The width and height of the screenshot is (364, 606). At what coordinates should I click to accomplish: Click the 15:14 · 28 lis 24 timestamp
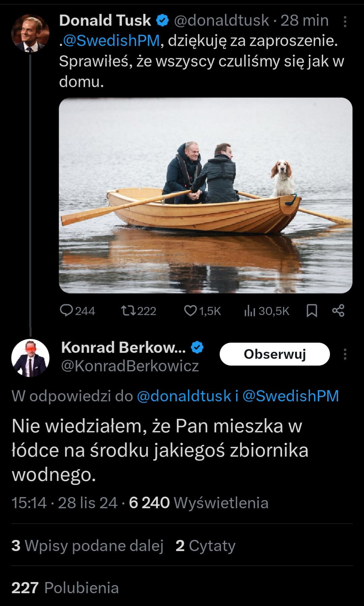click(64, 503)
